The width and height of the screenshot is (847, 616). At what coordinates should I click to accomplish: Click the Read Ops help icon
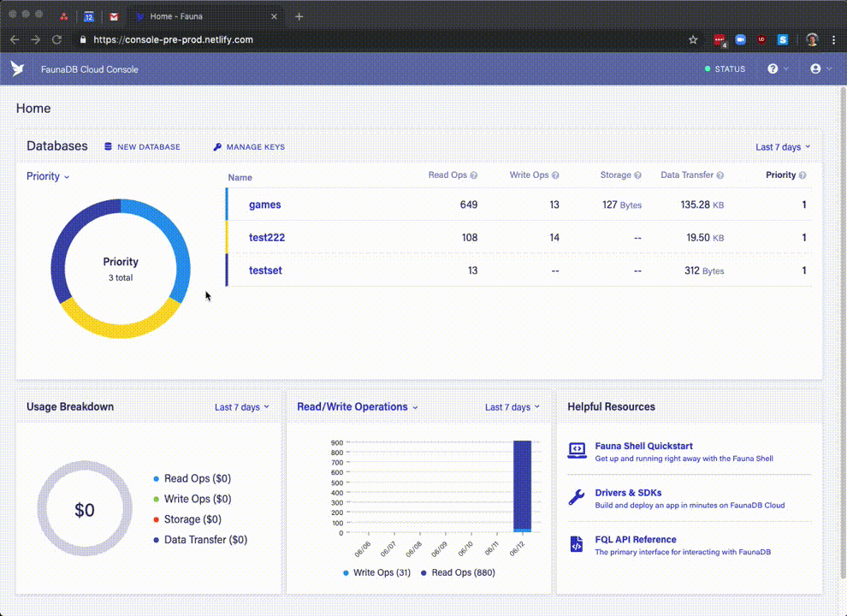474,175
